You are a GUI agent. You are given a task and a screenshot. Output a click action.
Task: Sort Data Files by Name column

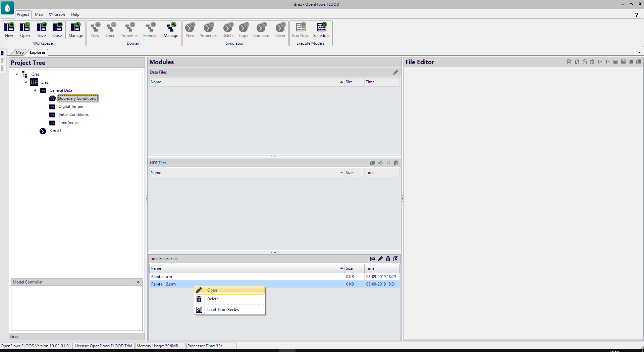click(x=247, y=82)
